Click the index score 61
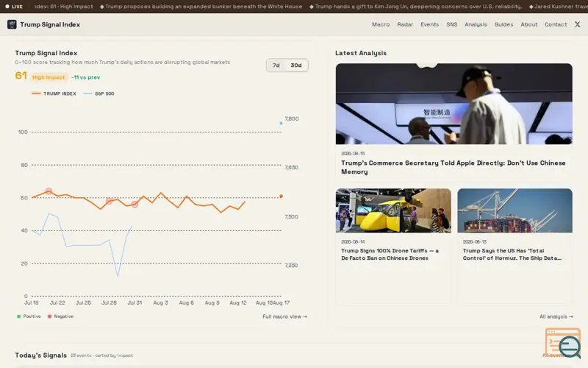 (21, 76)
